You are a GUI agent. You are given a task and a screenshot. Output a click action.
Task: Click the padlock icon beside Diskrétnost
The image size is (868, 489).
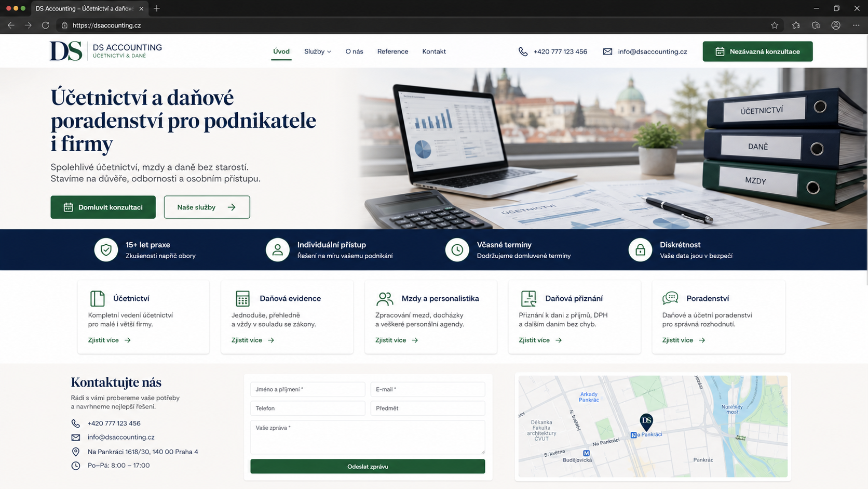640,250
